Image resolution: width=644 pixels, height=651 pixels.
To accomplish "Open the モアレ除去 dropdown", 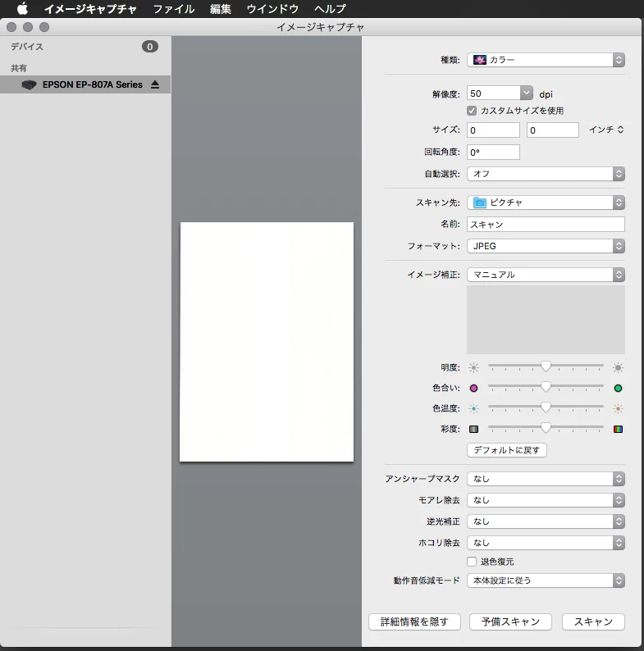I will [546, 500].
